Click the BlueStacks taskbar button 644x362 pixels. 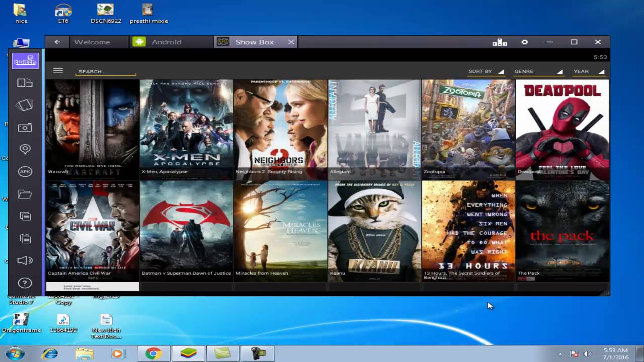[188, 354]
